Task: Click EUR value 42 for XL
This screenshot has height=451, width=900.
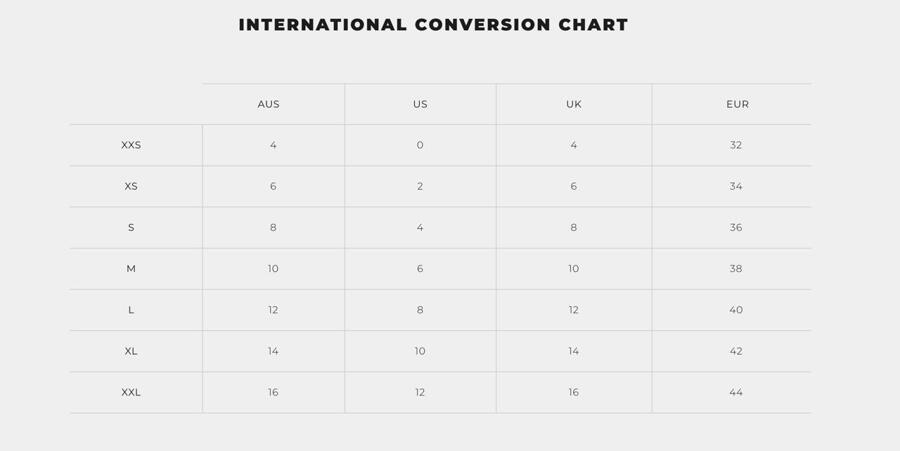Action: [x=736, y=351]
